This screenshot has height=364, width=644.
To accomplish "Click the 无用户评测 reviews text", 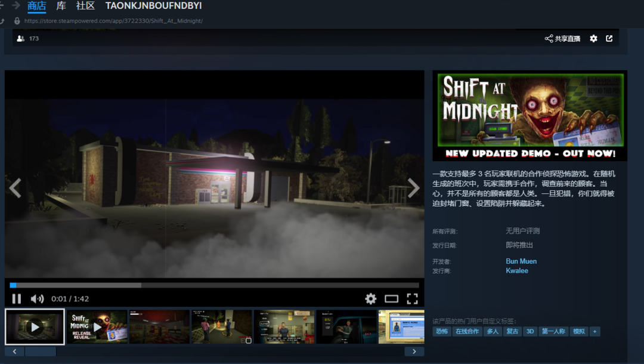I will 522,231.
